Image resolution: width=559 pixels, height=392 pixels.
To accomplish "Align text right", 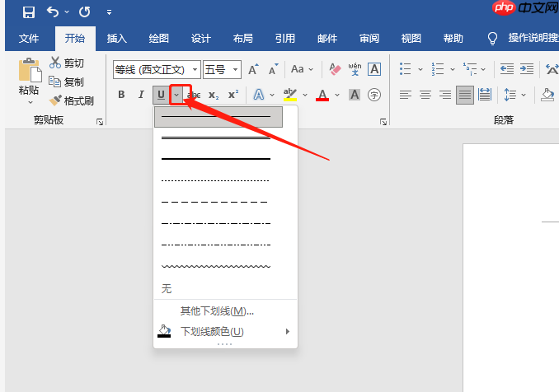I will coord(445,95).
